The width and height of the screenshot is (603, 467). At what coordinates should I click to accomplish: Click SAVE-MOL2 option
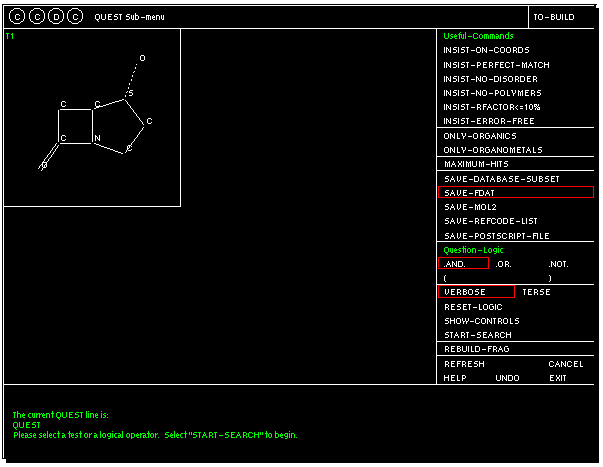pos(470,207)
